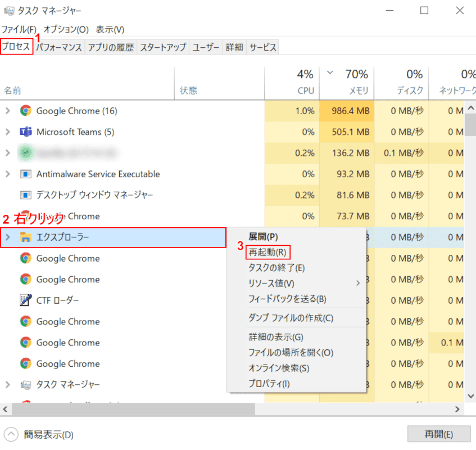Switch to the ユーザー tab
The width and height of the screenshot is (476, 450).
coord(206,47)
